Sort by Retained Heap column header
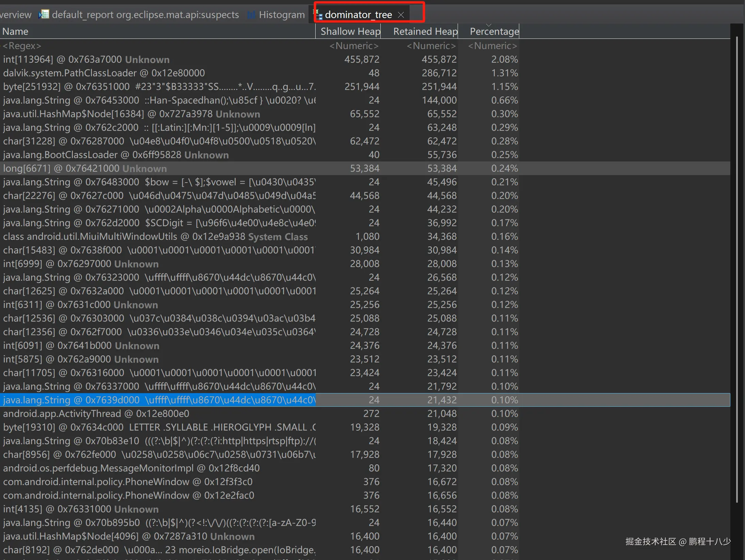Image resolution: width=745 pixels, height=560 pixels. [425, 31]
